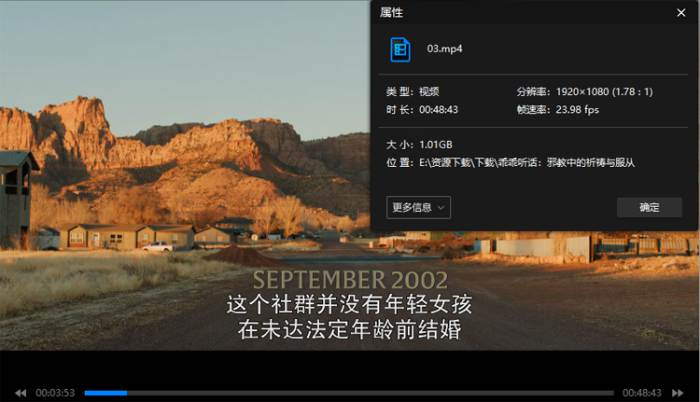Expand the 更多信息 dropdown
The width and height of the screenshot is (700, 402).
pyautogui.click(x=418, y=207)
